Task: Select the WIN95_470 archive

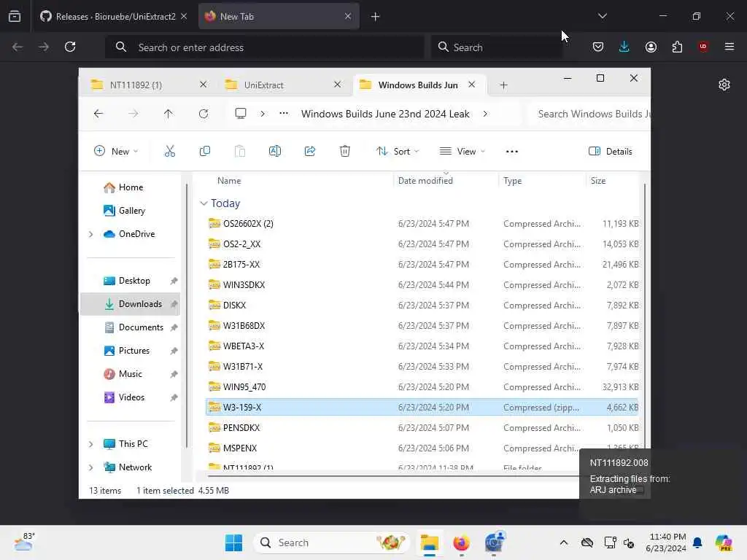Action: (x=422, y=387)
